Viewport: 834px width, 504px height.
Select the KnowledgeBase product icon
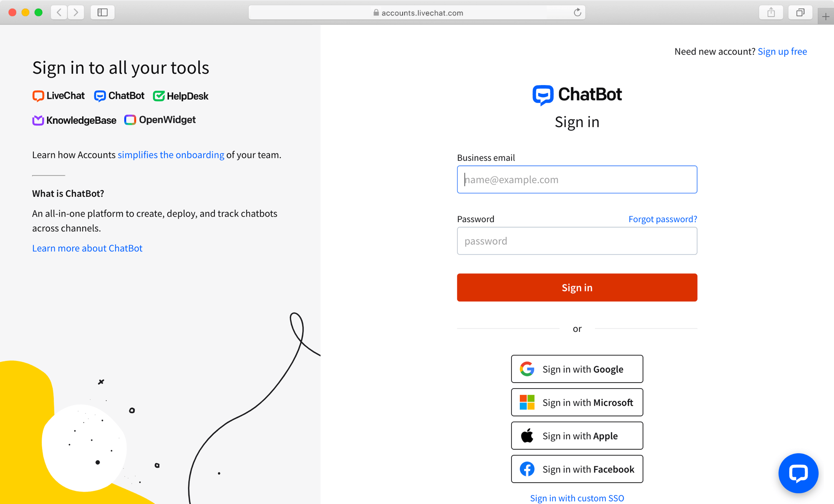pyautogui.click(x=38, y=120)
